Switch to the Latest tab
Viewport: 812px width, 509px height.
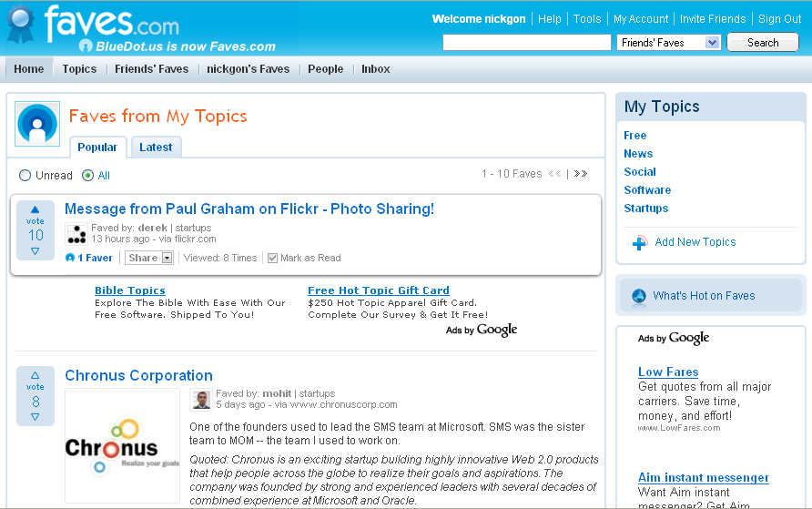[x=156, y=148]
